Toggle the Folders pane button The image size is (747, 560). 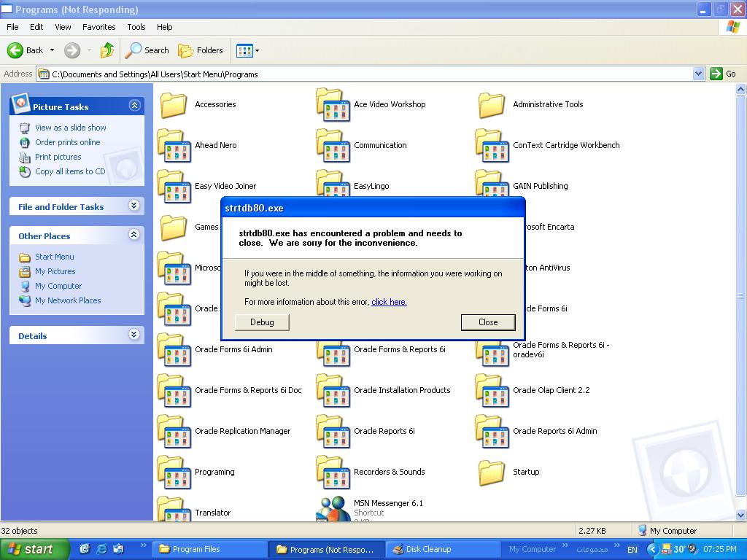201,50
